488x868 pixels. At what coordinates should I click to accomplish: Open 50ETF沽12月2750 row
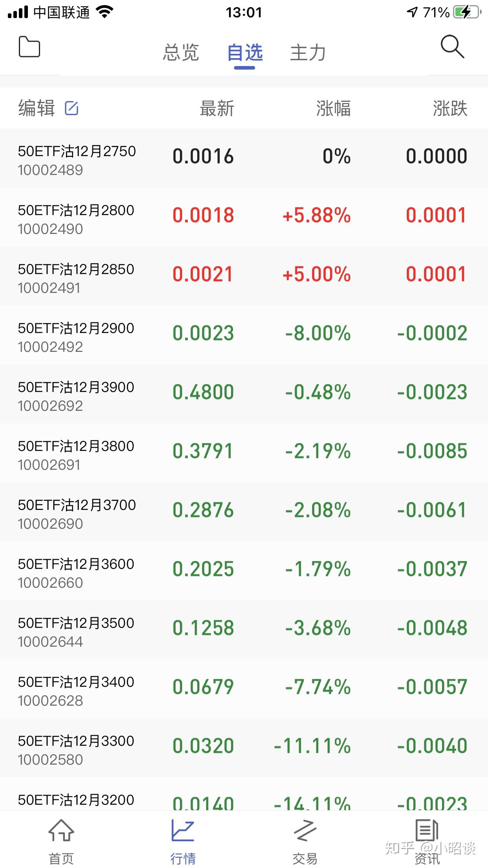click(244, 158)
